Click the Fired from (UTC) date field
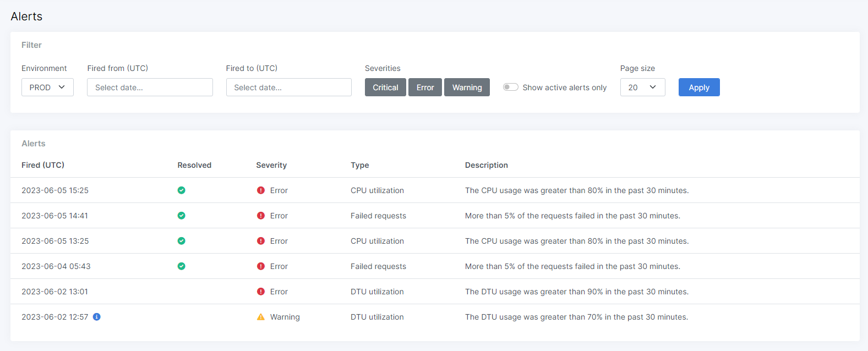The width and height of the screenshot is (868, 351). coord(150,87)
